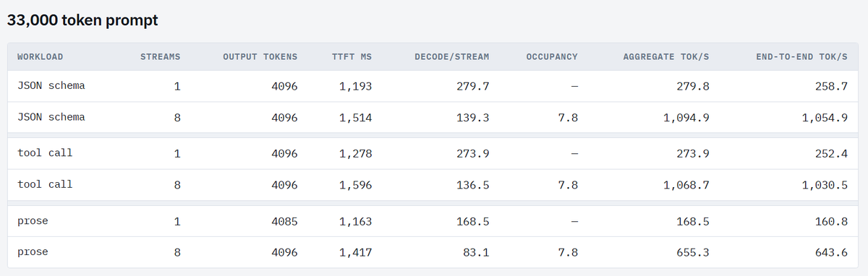The height and width of the screenshot is (276, 868).
Task: Select "JSON schema" in the 1,514 TTFT row
Action: 51,117
